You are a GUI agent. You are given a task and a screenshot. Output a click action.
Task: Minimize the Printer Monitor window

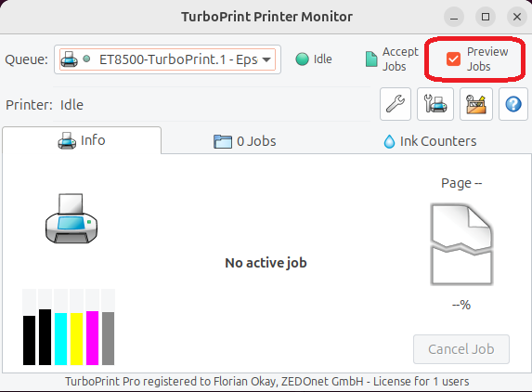454,17
